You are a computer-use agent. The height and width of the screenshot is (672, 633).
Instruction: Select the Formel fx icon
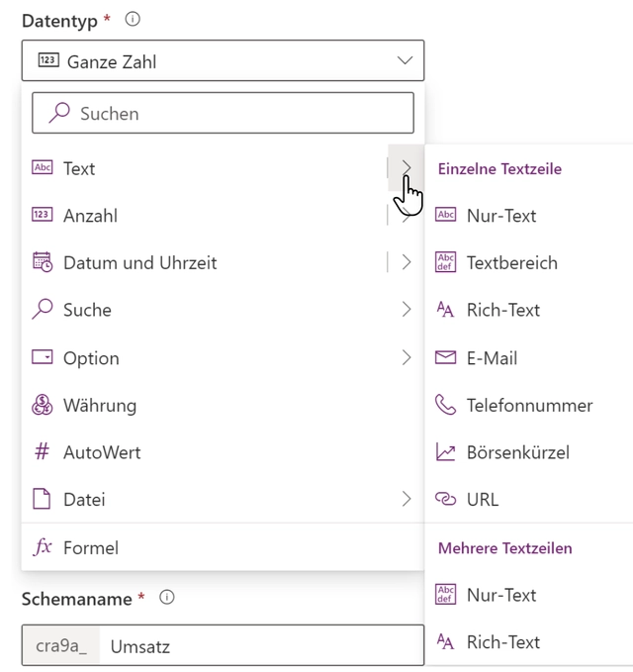pyautogui.click(x=43, y=547)
